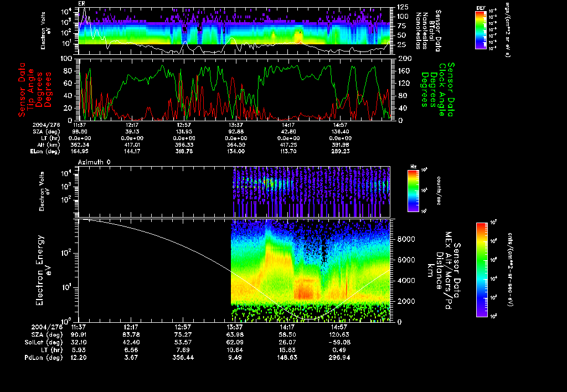The height and width of the screenshot is (392, 567).
Task: Select altitude value 391.98
Action: (340, 145)
